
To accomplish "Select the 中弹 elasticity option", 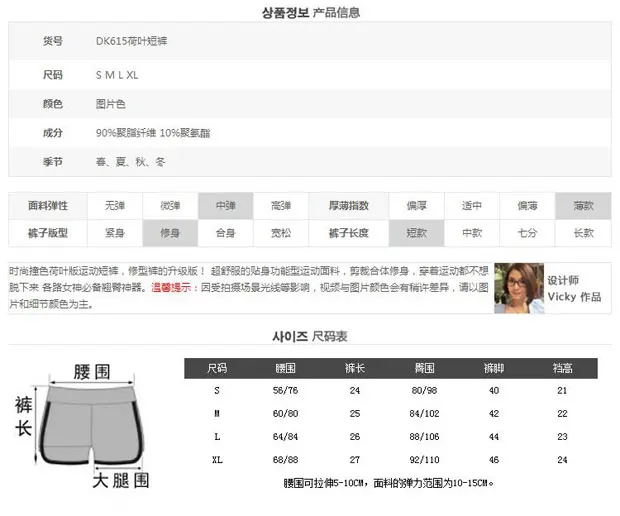I will pyautogui.click(x=225, y=206).
